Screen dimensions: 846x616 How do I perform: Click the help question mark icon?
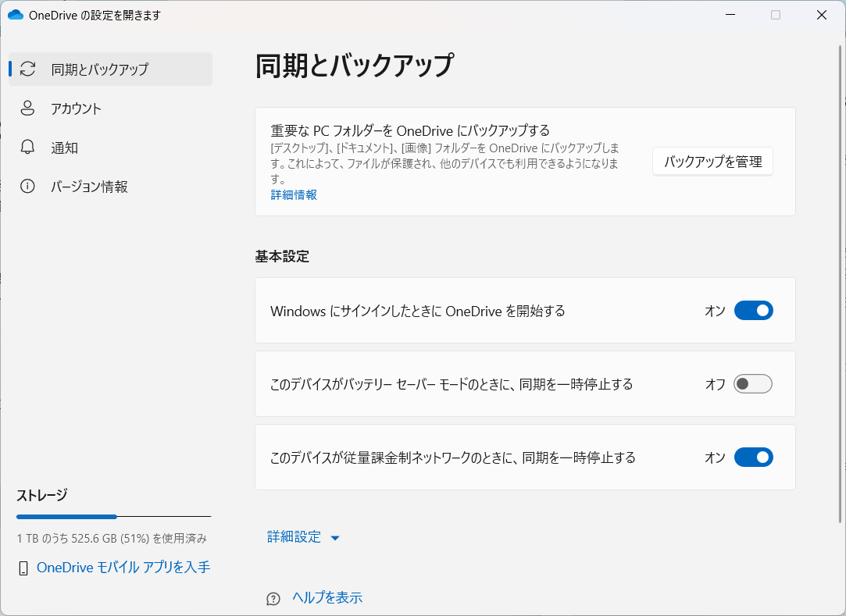tap(273, 599)
